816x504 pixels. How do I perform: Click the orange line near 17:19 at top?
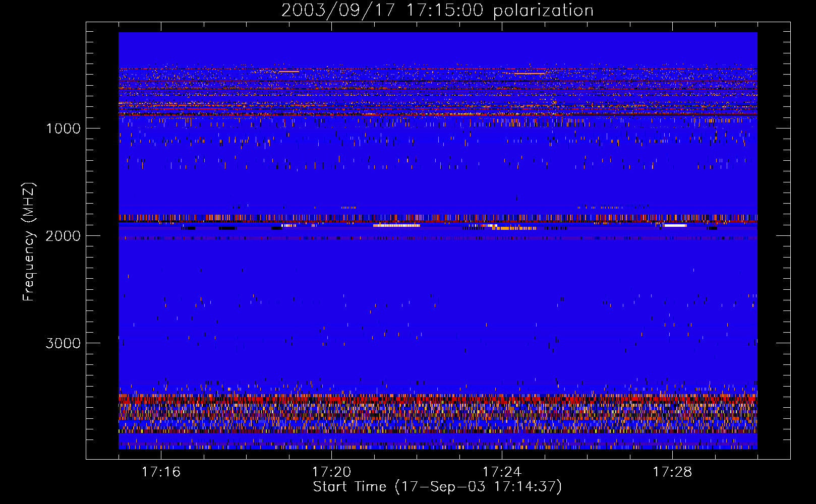(x=288, y=72)
